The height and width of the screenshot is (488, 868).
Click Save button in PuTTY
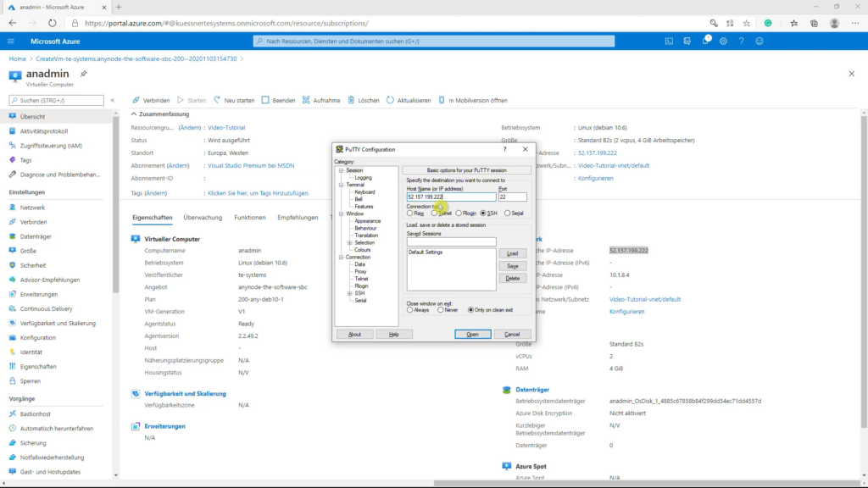click(x=513, y=266)
